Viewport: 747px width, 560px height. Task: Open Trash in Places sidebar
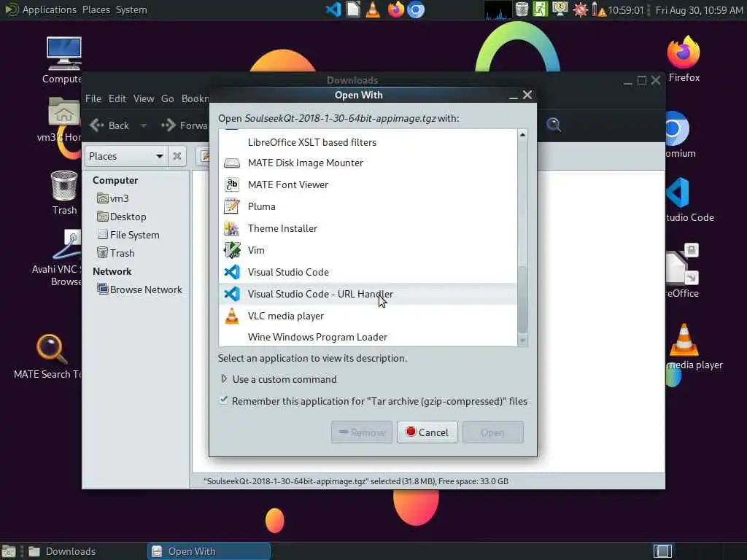116,253
